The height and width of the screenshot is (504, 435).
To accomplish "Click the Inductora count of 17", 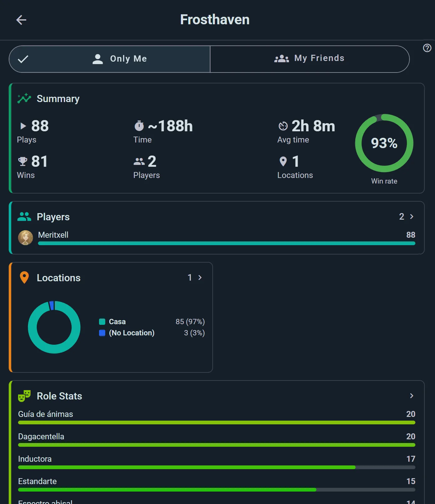I will pos(411,459).
